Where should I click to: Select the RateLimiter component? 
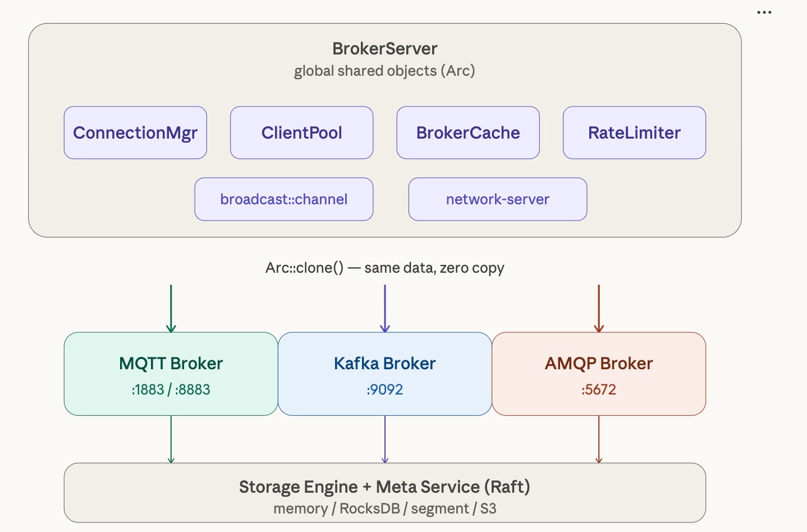634,133
